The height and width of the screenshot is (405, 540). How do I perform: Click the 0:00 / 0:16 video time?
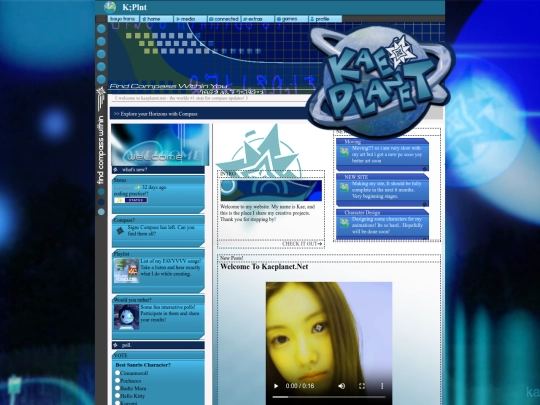[x=300, y=386]
